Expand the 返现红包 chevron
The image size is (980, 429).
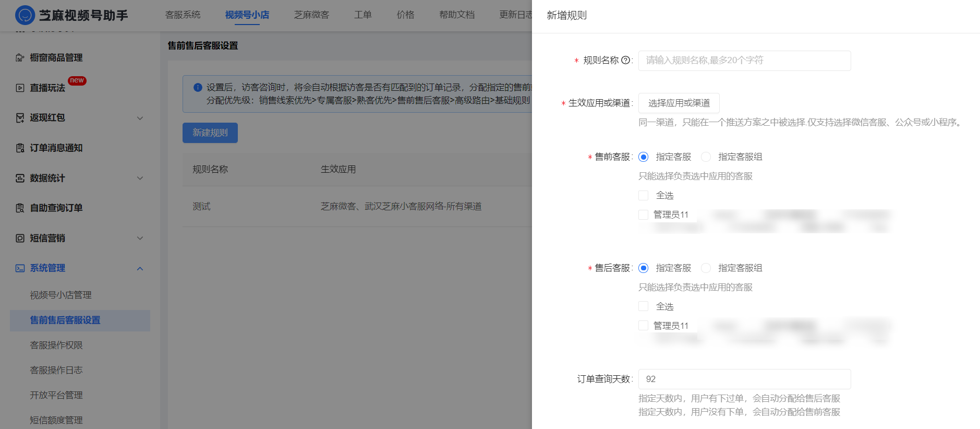click(x=140, y=118)
